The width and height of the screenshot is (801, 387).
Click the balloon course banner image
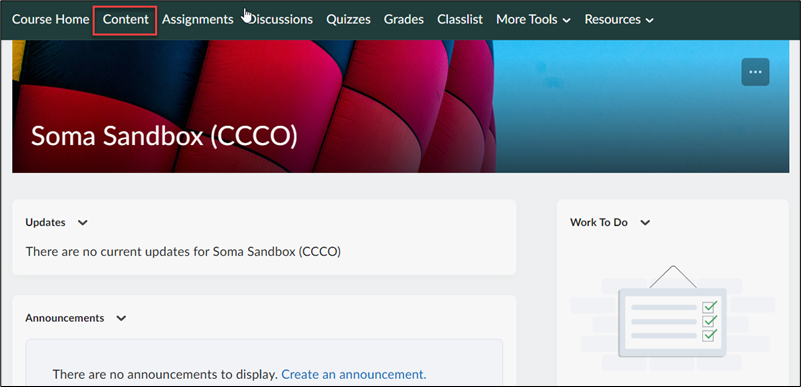(x=400, y=106)
